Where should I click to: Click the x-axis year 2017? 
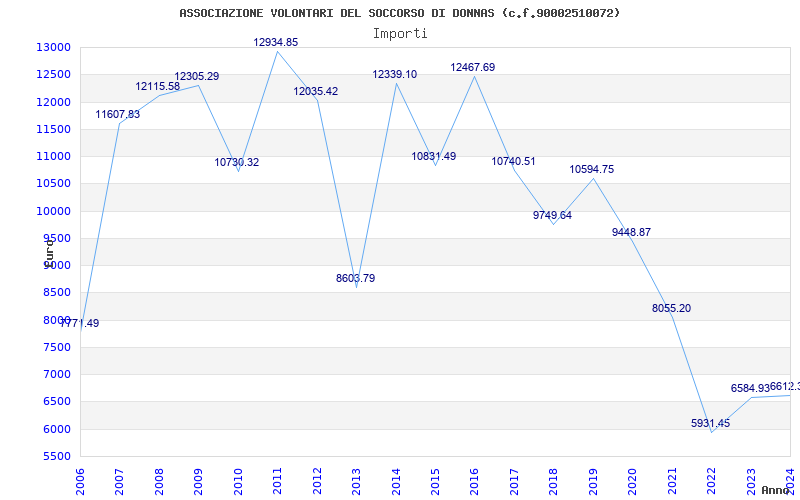point(514,481)
